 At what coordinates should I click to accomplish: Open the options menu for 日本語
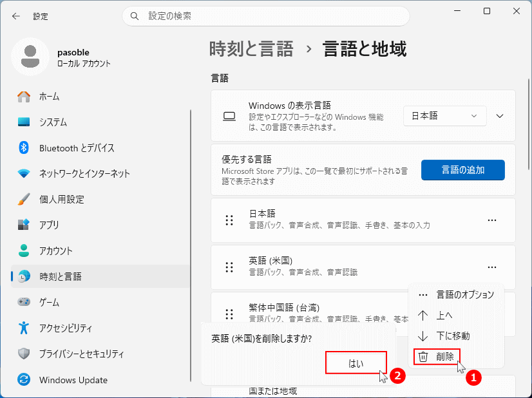492,220
